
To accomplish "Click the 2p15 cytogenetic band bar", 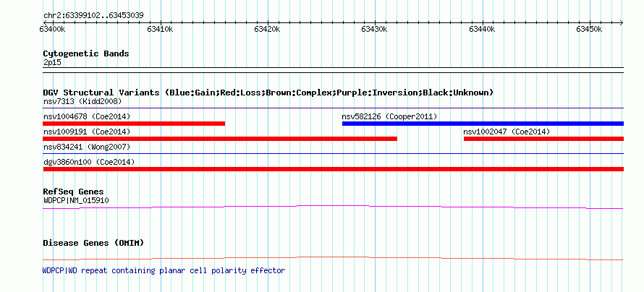I will (x=334, y=70).
